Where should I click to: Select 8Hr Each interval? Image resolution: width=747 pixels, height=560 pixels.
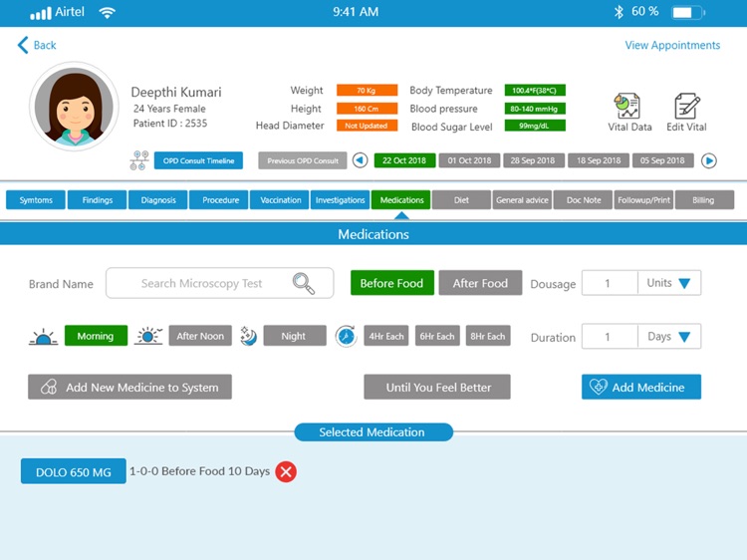488,336
